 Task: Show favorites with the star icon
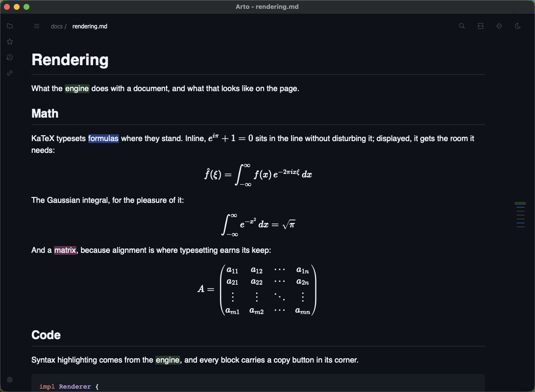10,42
